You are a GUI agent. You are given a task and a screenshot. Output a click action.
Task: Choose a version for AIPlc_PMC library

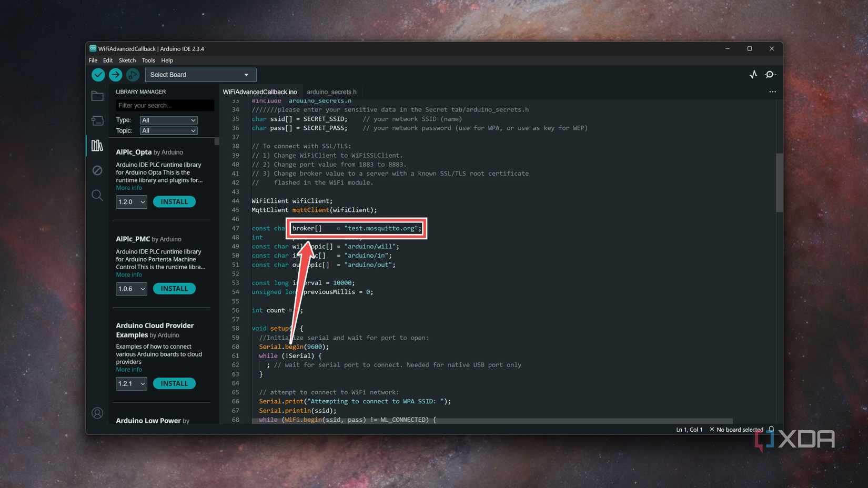pyautogui.click(x=131, y=288)
